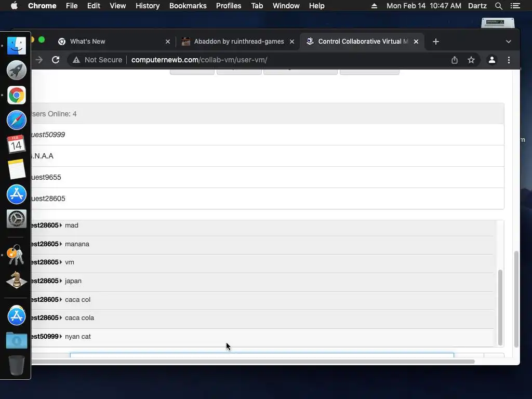The width and height of the screenshot is (532, 399).
Task: Click the forward navigation arrow
Action: (39, 60)
